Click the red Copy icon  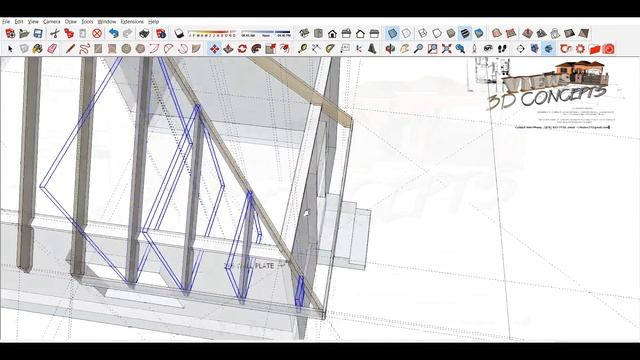coord(69,33)
